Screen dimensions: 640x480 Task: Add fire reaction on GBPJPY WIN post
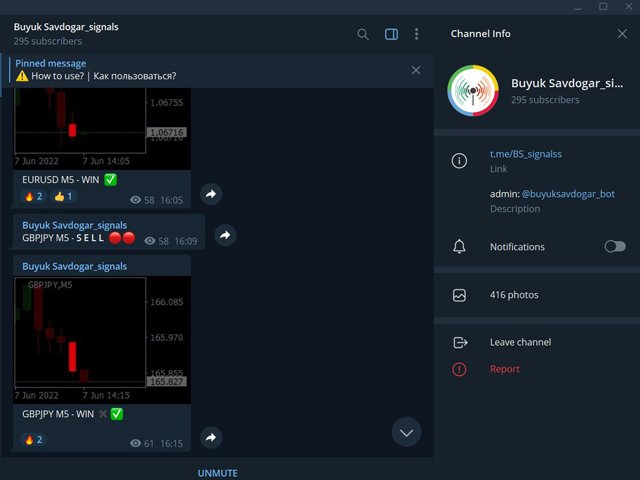tap(33, 440)
